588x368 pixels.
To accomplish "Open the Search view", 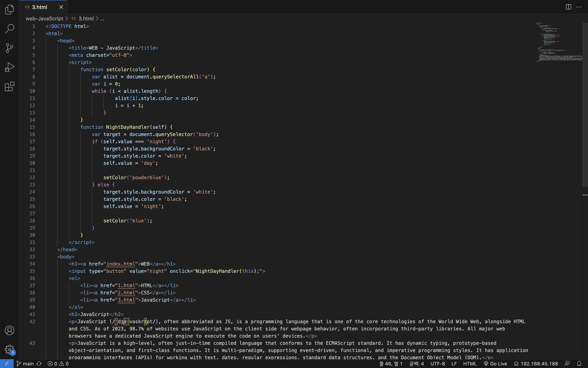I will point(9,29).
